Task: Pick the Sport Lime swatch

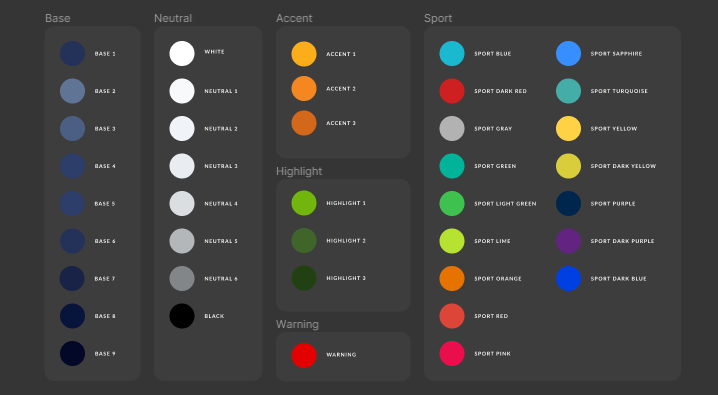Action: (452, 241)
